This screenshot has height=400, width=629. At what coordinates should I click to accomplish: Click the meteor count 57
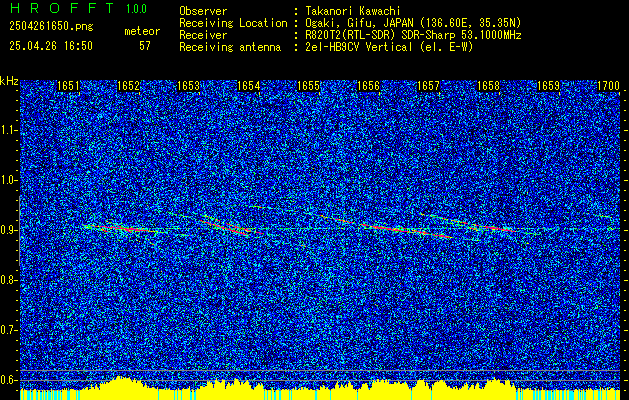coord(145,46)
